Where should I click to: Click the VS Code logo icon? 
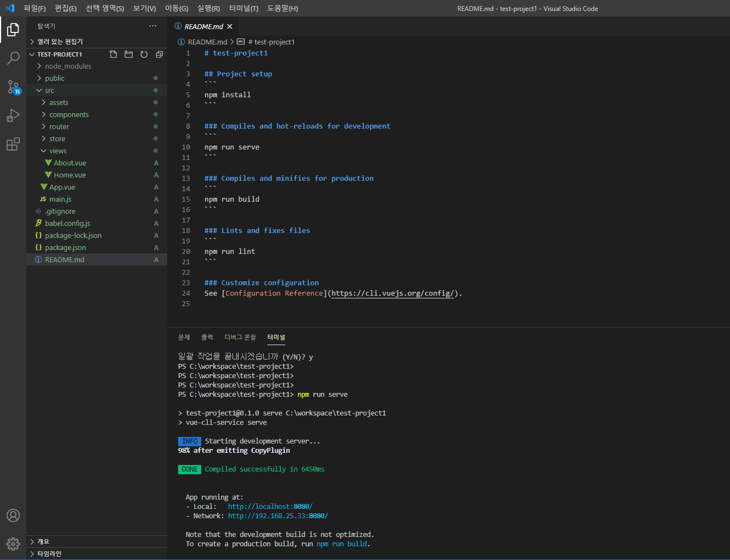[x=9, y=8]
